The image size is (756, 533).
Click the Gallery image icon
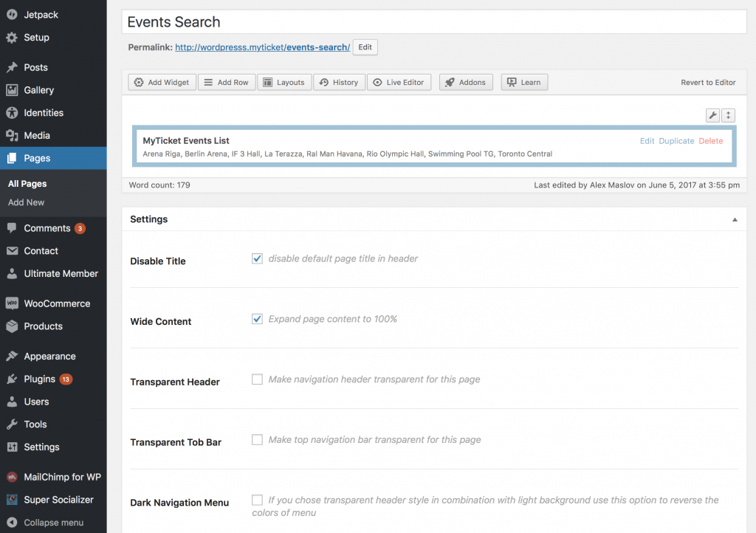pos(12,89)
